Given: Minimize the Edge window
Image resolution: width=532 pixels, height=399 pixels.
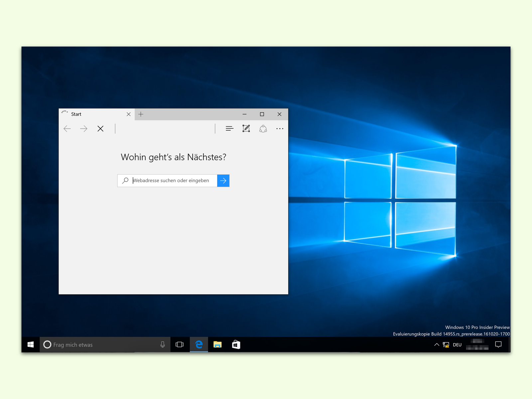Looking at the screenshot, I should [245, 114].
